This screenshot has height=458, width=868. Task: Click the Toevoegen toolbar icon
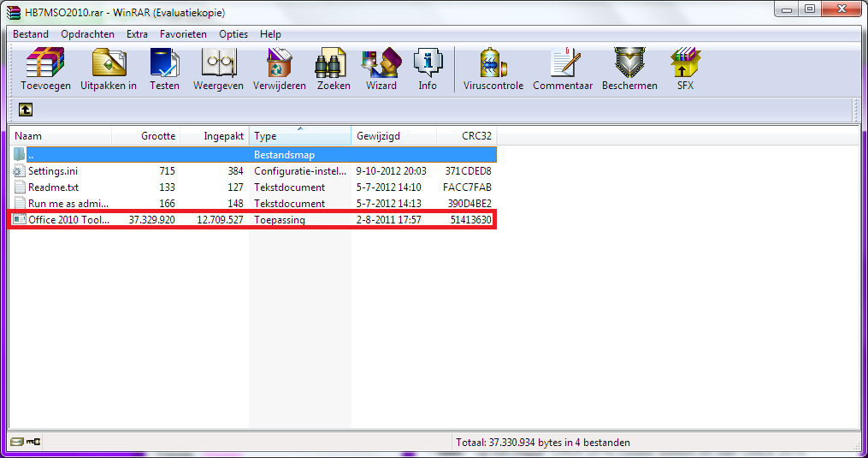[x=45, y=62]
